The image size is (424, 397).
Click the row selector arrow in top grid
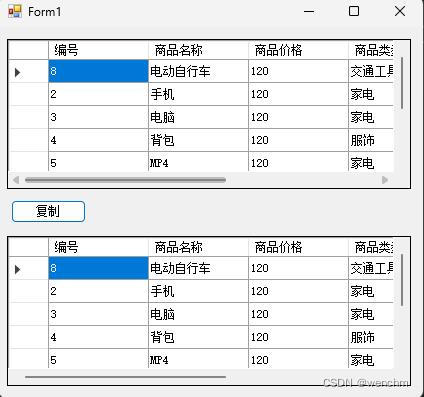coord(18,72)
